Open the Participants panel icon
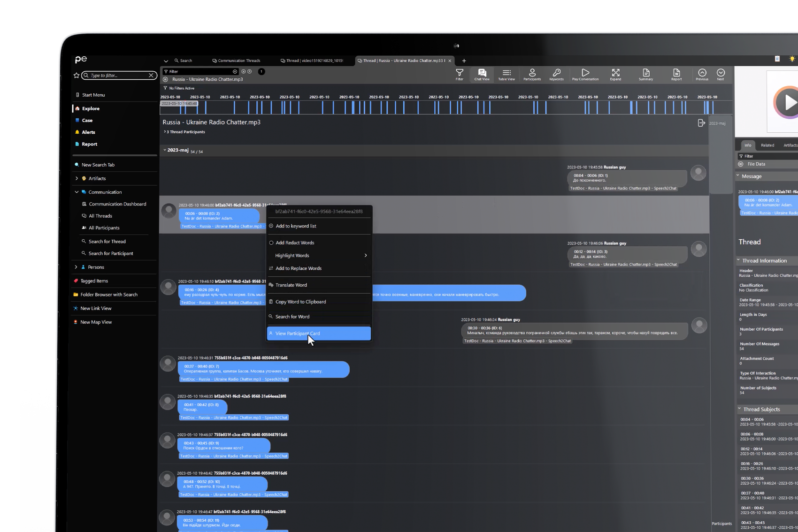The width and height of the screenshot is (798, 532). pyautogui.click(x=532, y=74)
